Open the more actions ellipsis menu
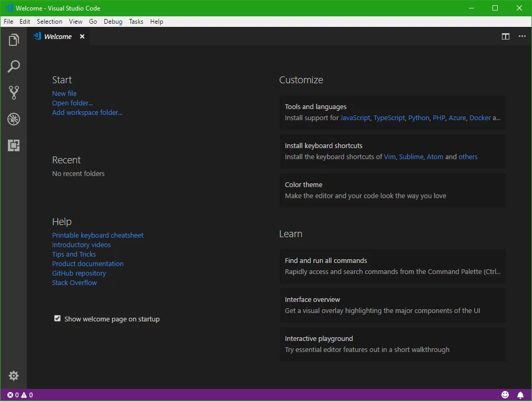The image size is (532, 401). [522, 36]
